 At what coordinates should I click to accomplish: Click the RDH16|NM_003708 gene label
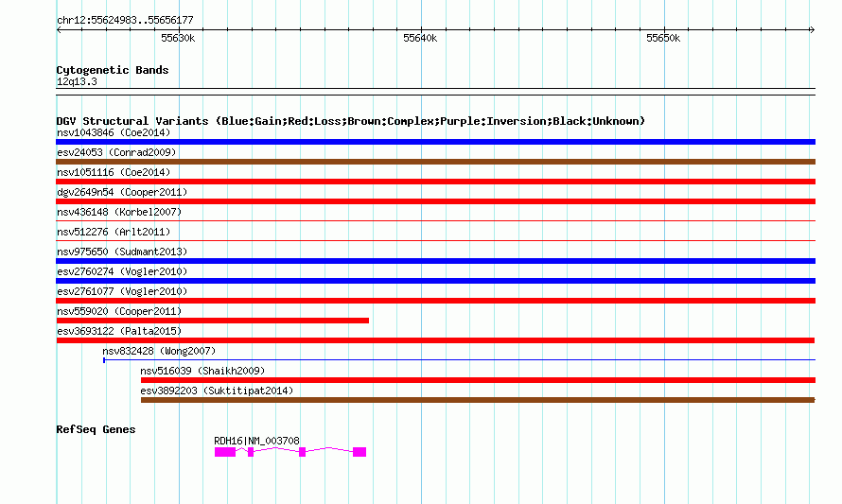(256, 441)
